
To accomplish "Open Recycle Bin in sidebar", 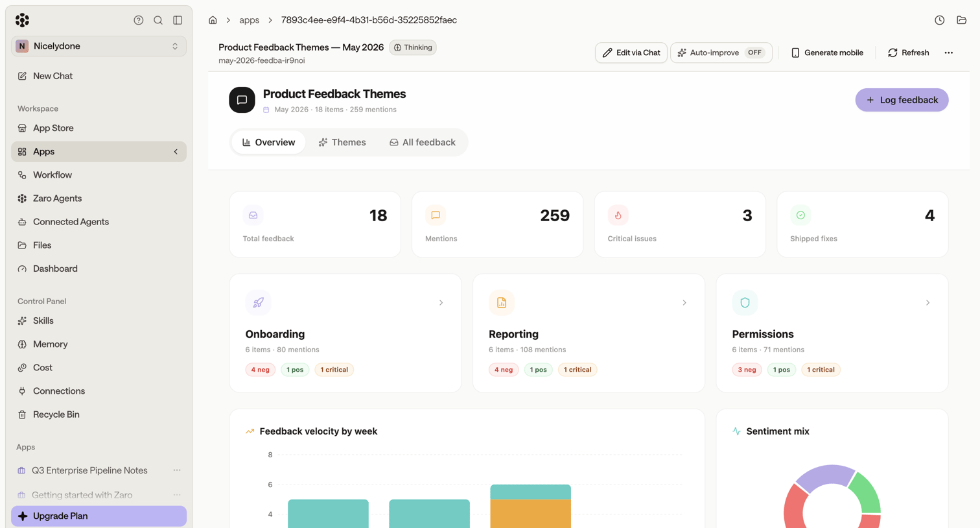I will 99,414.
